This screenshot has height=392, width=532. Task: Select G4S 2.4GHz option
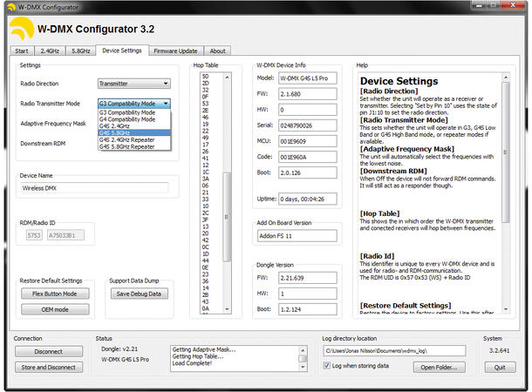[134, 126]
